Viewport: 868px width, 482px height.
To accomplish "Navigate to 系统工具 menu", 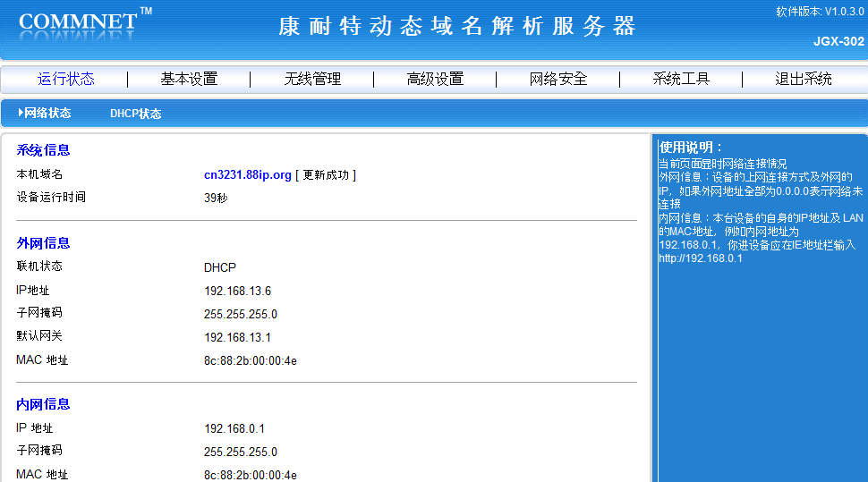I will pyautogui.click(x=681, y=79).
